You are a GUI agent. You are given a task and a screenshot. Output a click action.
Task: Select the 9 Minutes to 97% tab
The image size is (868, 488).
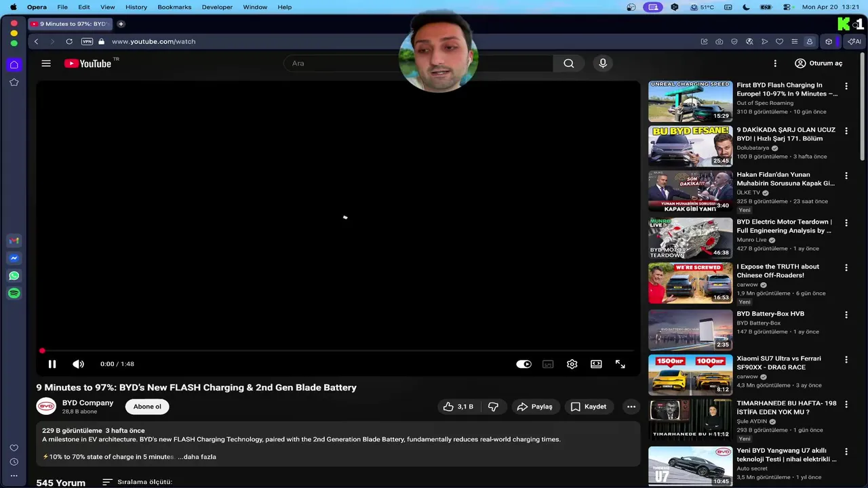pos(71,24)
